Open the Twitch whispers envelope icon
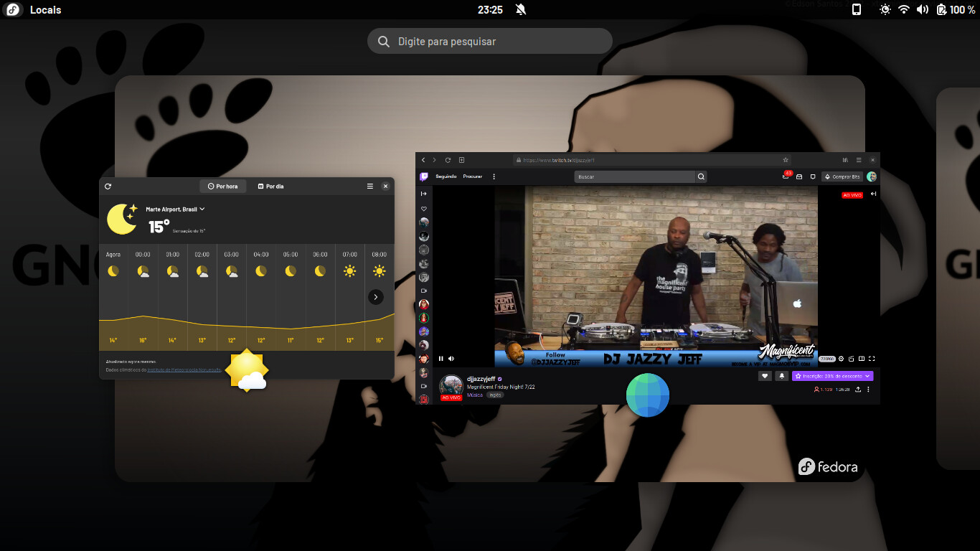The height and width of the screenshot is (551, 980). pos(799,176)
